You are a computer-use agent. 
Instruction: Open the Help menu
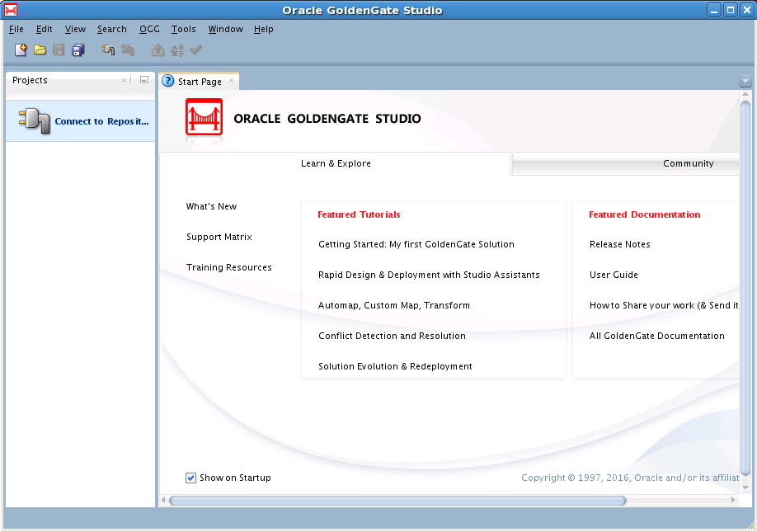point(264,29)
